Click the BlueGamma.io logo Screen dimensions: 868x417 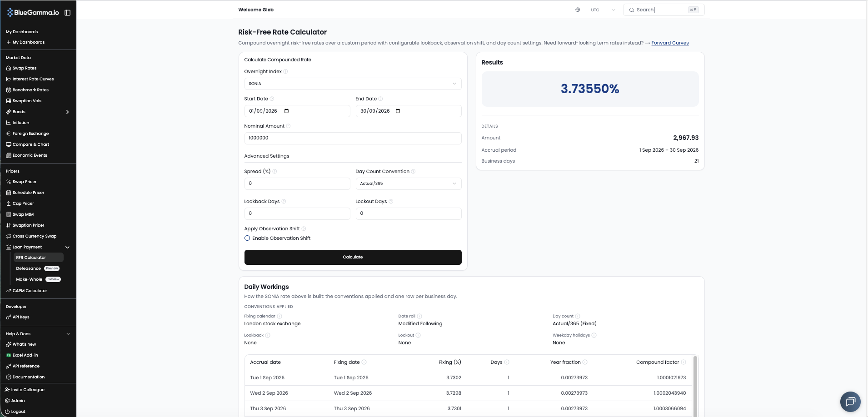[x=33, y=13]
